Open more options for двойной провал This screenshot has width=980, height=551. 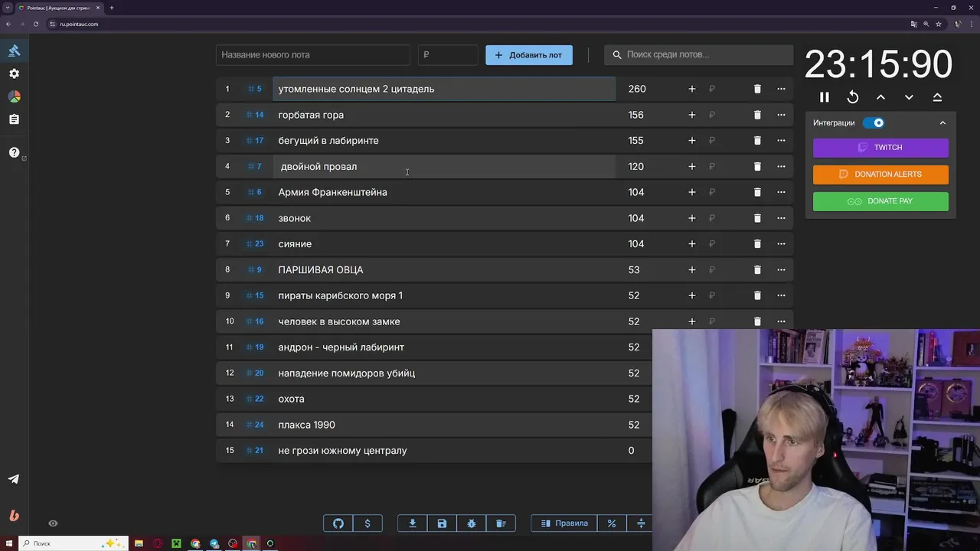click(x=781, y=166)
